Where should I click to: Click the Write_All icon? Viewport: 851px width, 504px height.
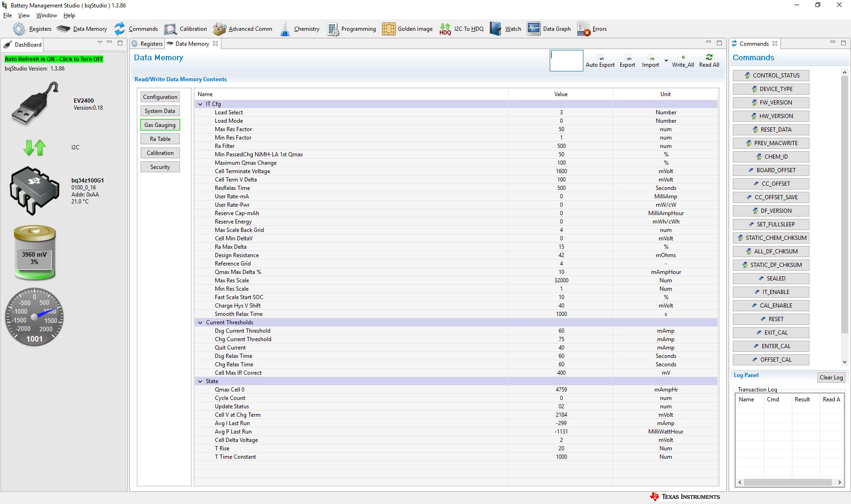pos(683,57)
